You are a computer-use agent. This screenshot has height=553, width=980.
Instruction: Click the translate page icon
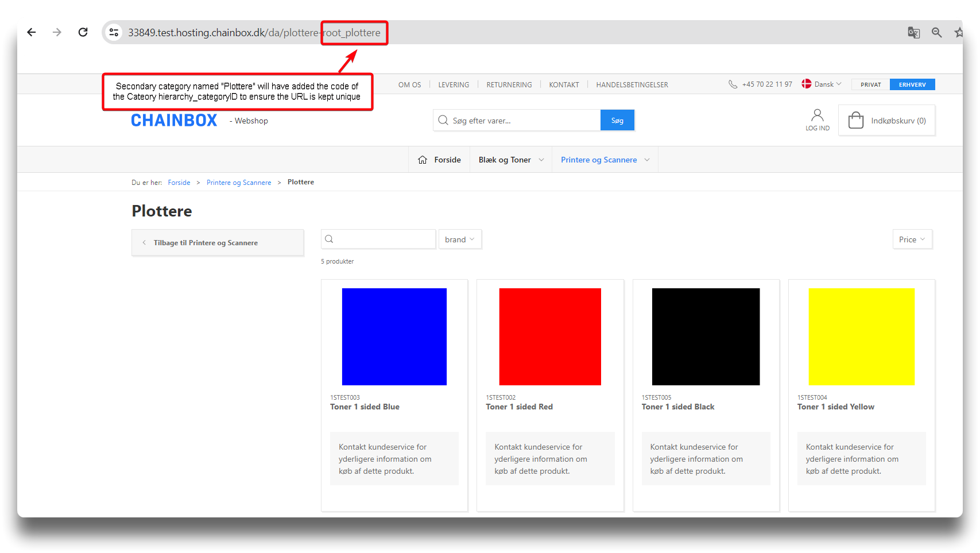[913, 33]
